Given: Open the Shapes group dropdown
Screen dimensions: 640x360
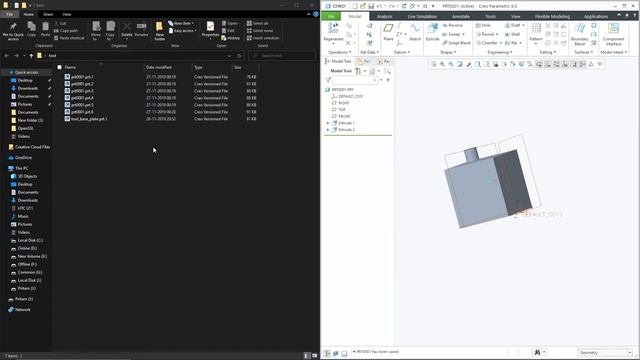Looking at the screenshot, I should pos(448,52).
